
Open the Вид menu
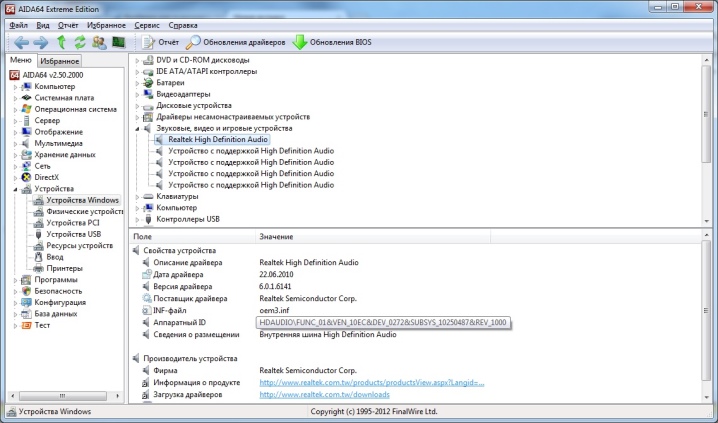(x=43, y=25)
